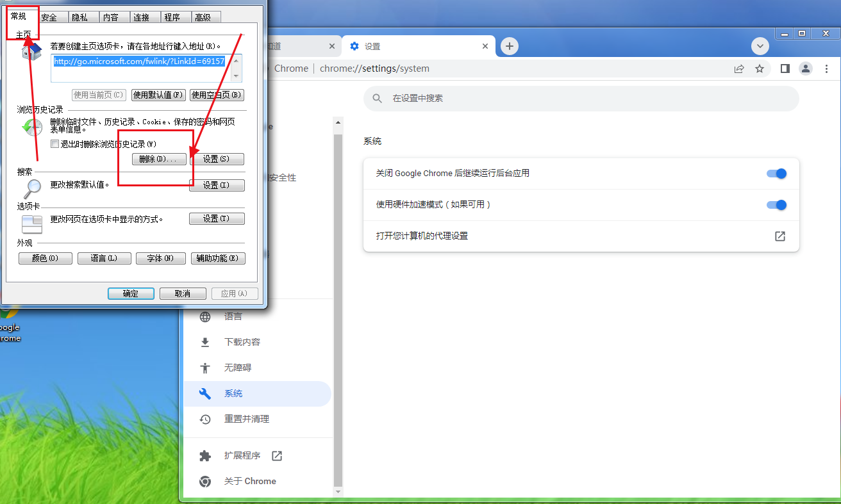The width and height of the screenshot is (841, 504).
Task: Click the homepage box scroll down arrow
Action: (x=237, y=76)
